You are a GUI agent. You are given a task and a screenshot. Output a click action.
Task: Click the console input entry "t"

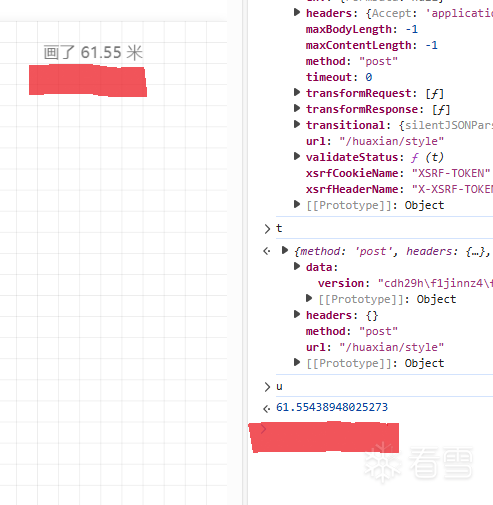coord(279,229)
